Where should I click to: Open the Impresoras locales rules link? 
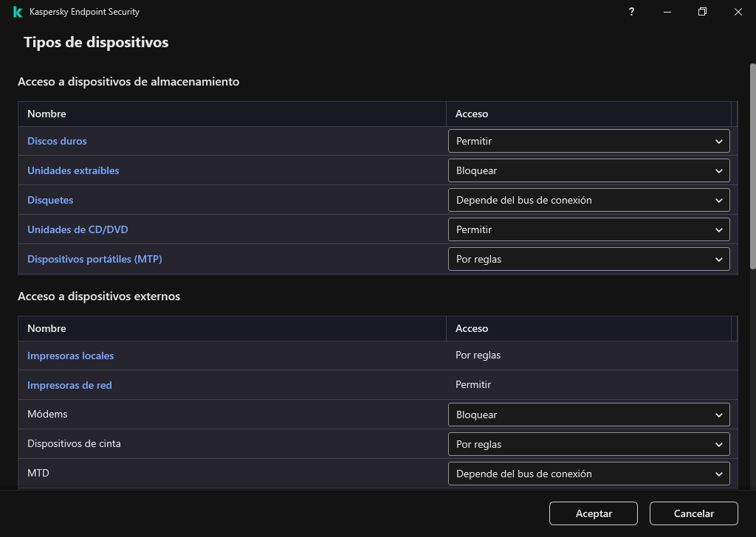pyautogui.click(x=70, y=356)
